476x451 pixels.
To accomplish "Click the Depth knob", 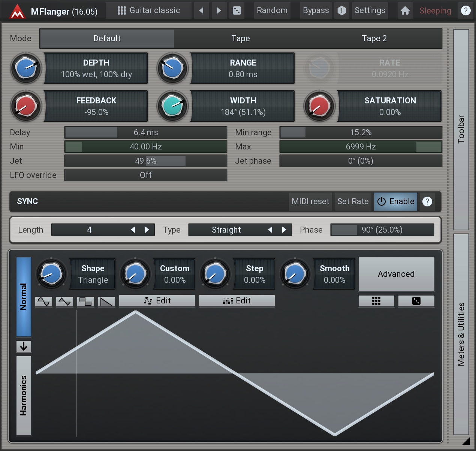I will [26, 68].
